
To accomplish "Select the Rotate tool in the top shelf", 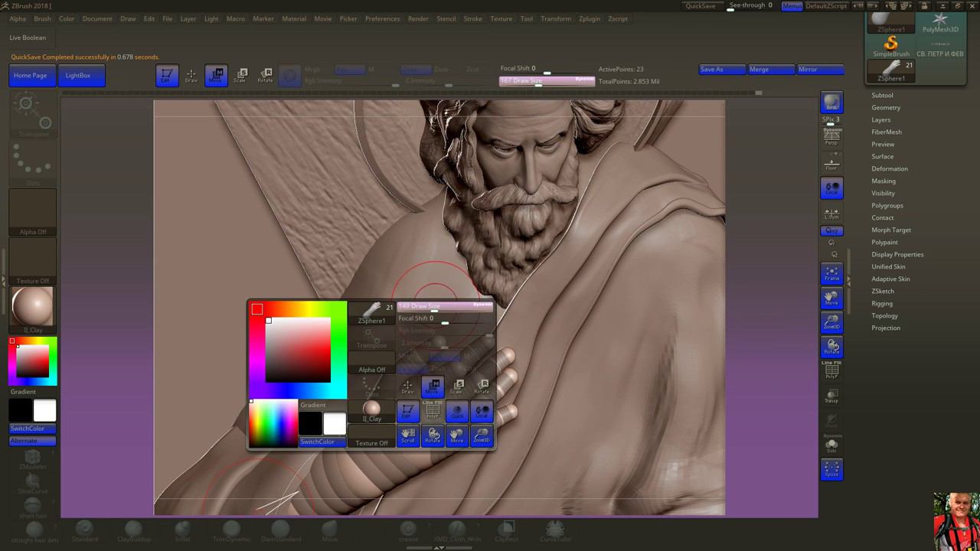I will pos(265,76).
